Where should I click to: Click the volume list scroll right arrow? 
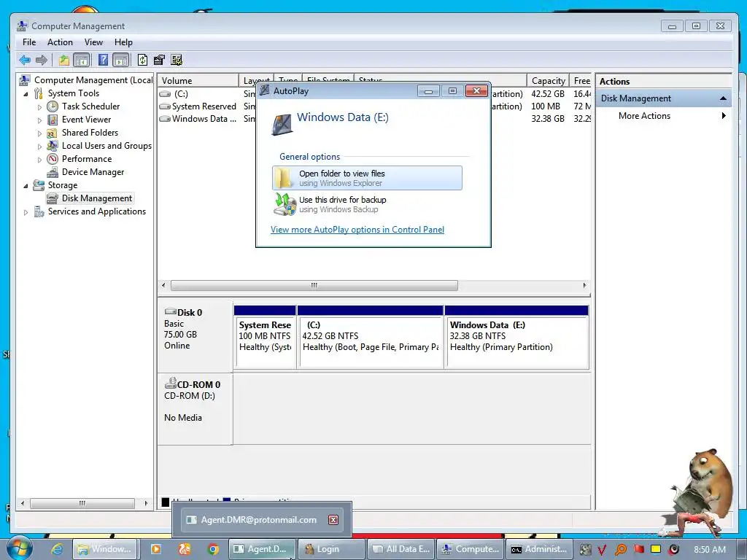584,285
